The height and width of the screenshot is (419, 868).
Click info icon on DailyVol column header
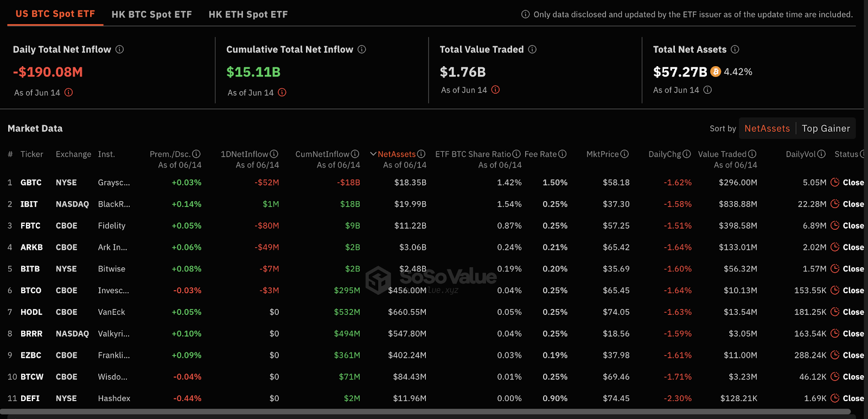tap(821, 154)
